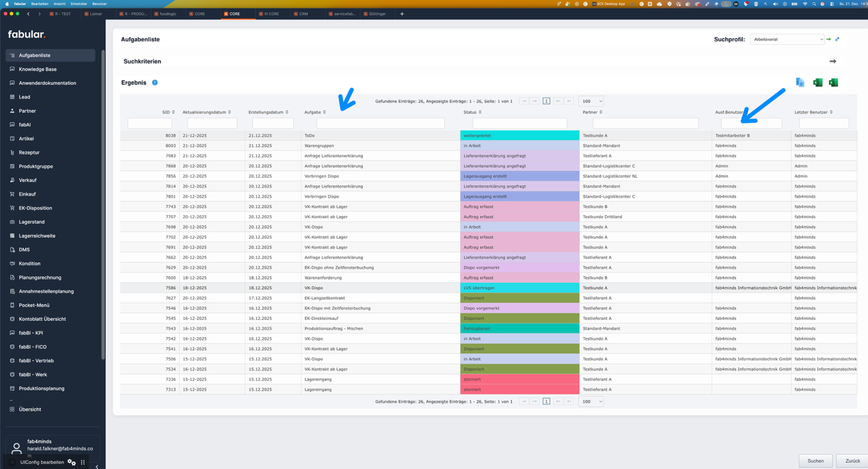Viewport: 868px width, 469px height.
Task: Click the blue copy documents icon
Action: pos(800,83)
